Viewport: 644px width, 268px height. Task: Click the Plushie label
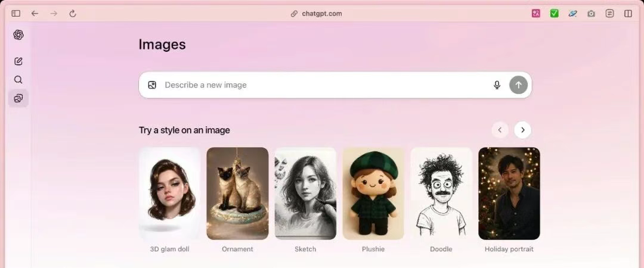point(373,249)
